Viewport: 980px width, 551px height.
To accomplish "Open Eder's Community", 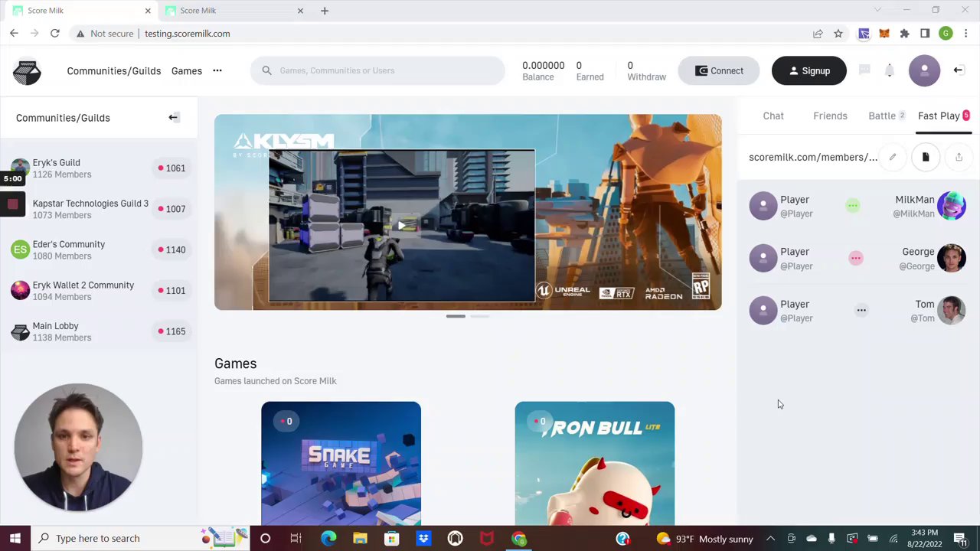I will point(99,249).
